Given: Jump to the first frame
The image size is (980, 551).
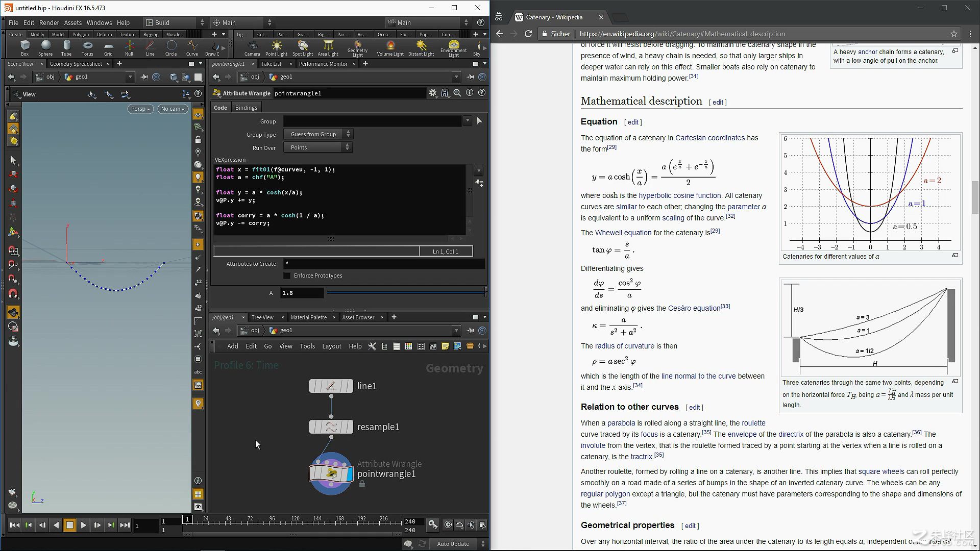Looking at the screenshot, I should tap(15, 525).
